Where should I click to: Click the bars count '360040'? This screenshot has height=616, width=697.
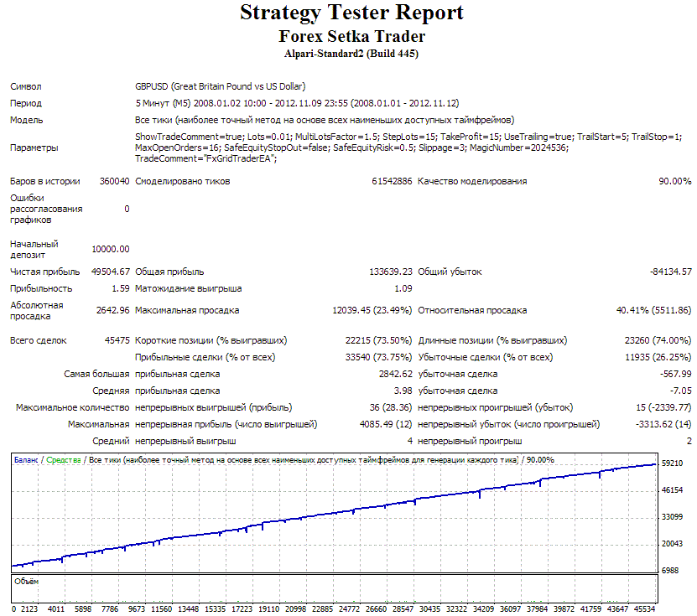pyautogui.click(x=114, y=181)
